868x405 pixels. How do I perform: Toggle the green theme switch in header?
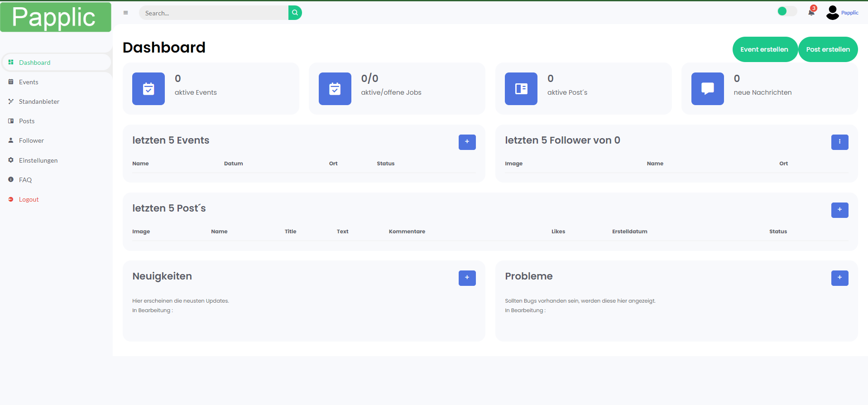pos(787,11)
